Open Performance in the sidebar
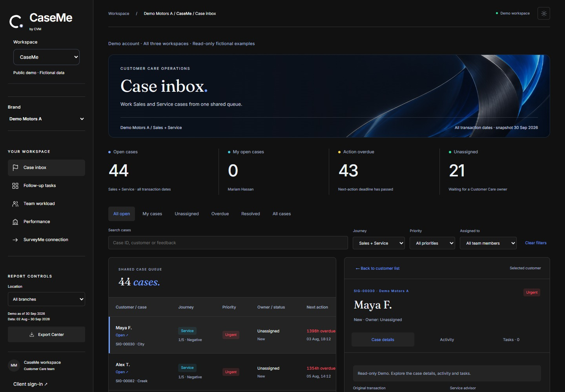This screenshot has height=392, width=565. (x=46, y=222)
